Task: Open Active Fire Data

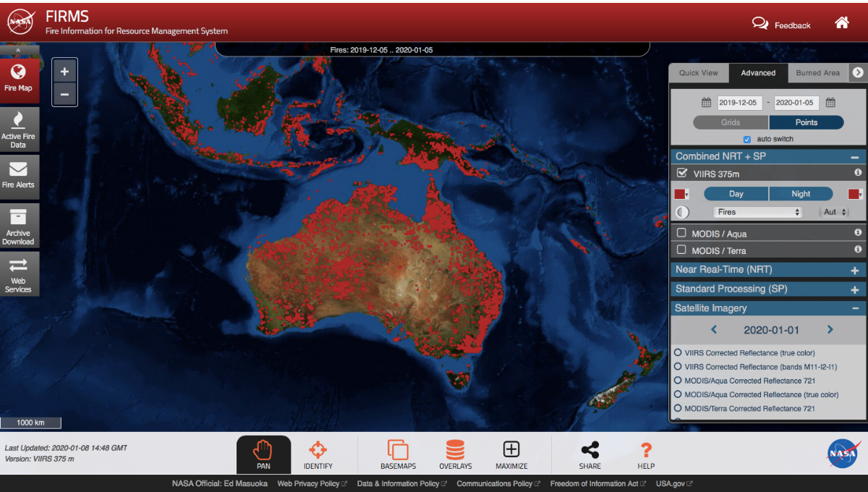Action: tap(18, 129)
